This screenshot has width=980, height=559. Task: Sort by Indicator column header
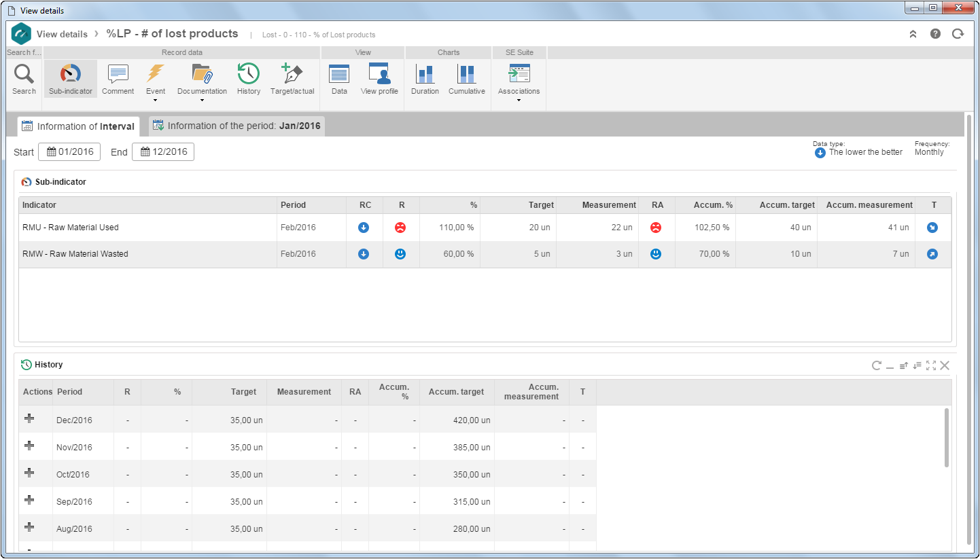[147, 204]
